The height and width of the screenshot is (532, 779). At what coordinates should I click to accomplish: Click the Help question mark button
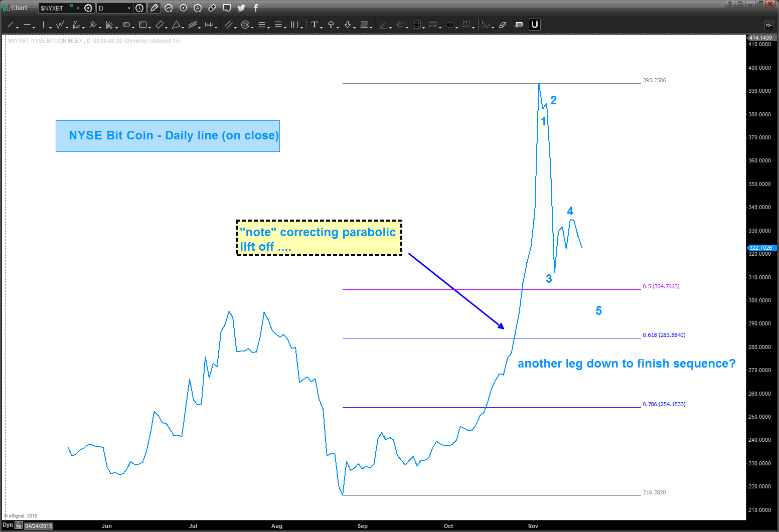coord(729,4)
